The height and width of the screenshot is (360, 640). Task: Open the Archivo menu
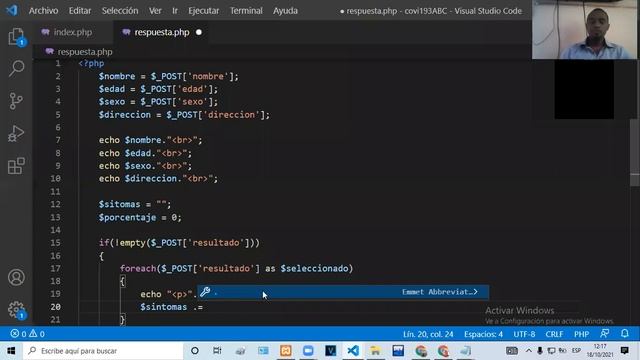tap(43, 11)
